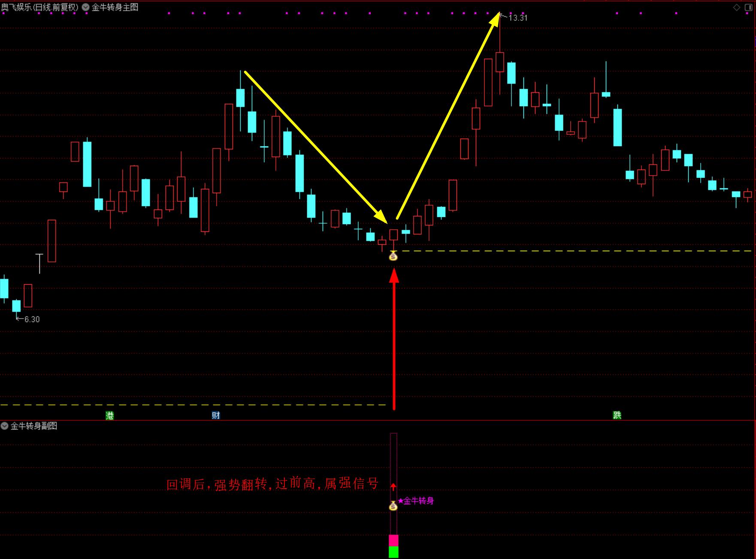Click the small red arrow above the sub-chart money bag
This screenshot has height=559, width=756.
(393, 487)
